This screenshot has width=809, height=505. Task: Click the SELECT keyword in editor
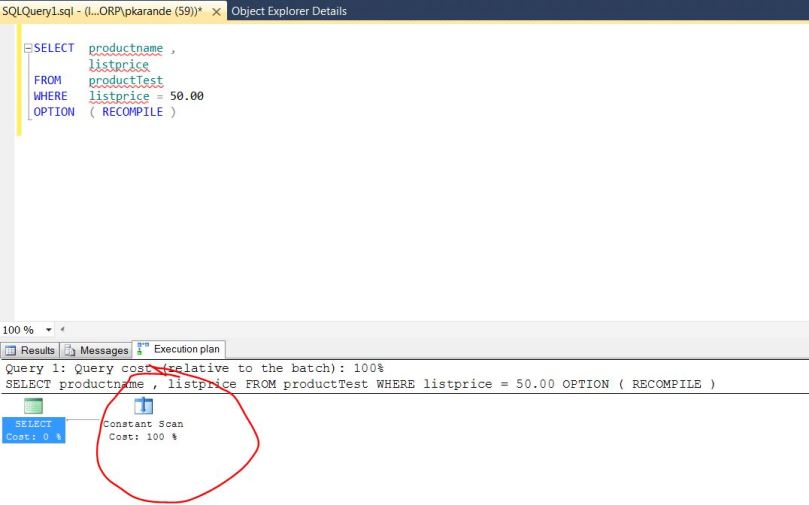pos(54,48)
